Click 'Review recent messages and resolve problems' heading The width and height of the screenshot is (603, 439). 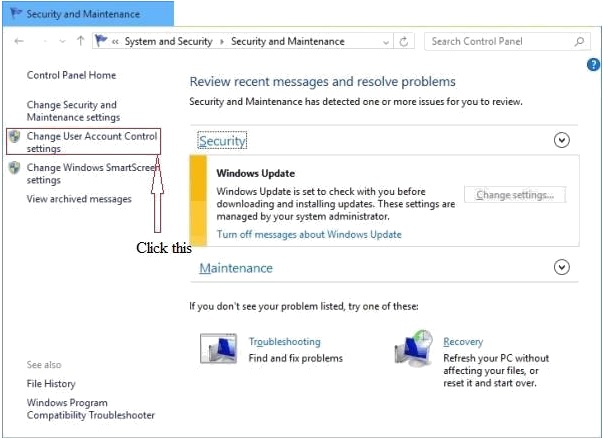(x=323, y=81)
